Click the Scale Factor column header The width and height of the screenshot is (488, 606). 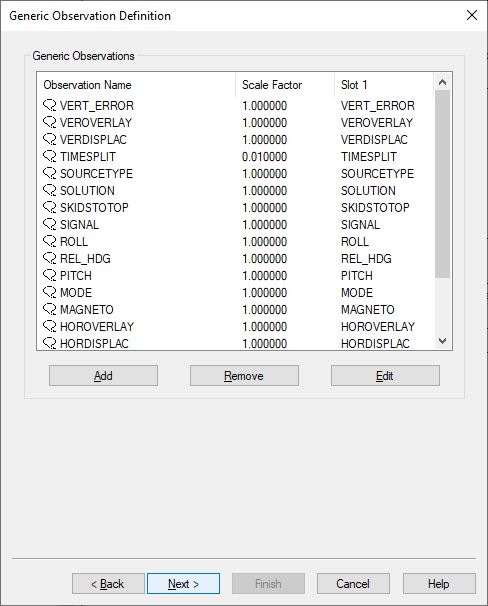tap(285, 85)
